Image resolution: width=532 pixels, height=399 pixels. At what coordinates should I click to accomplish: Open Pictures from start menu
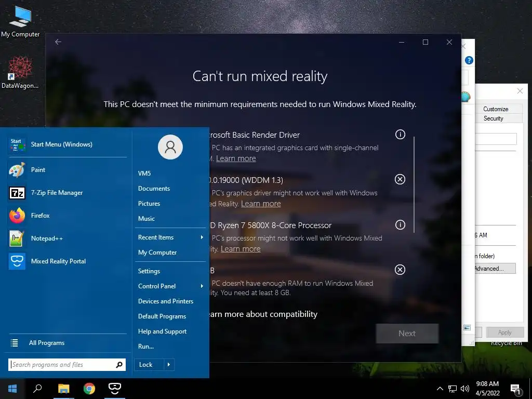tap(170, 204)
